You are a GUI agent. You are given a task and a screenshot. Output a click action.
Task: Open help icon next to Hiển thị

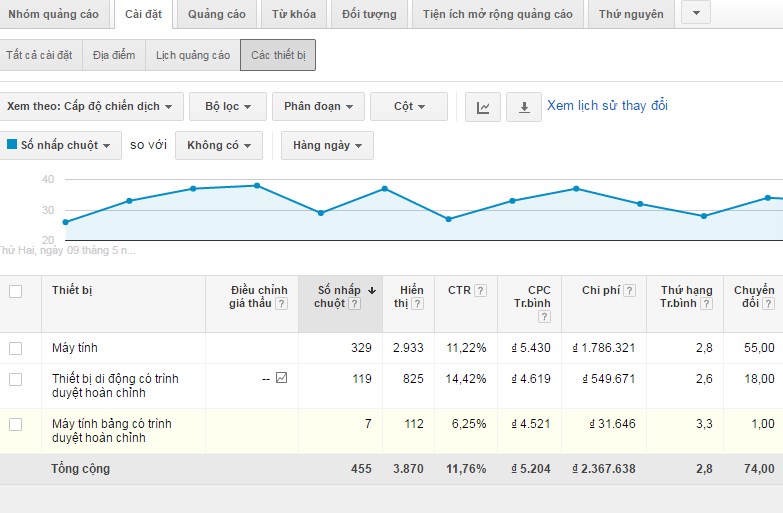417,303
